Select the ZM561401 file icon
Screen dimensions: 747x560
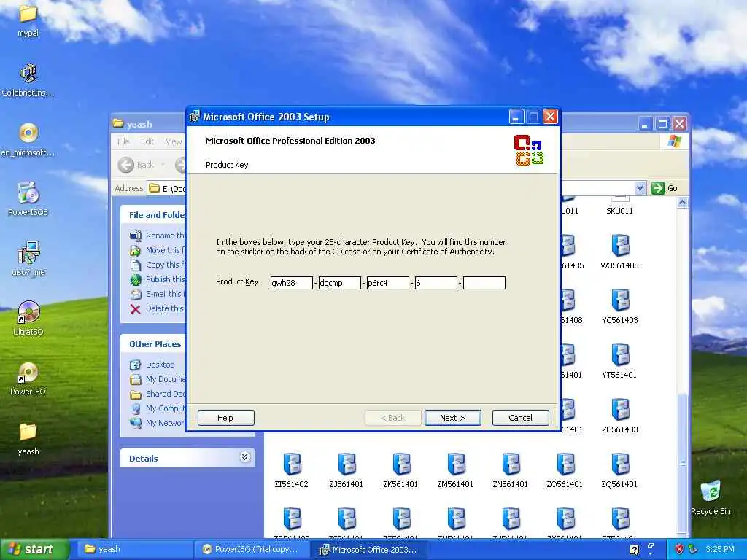(x=456, y=464)
